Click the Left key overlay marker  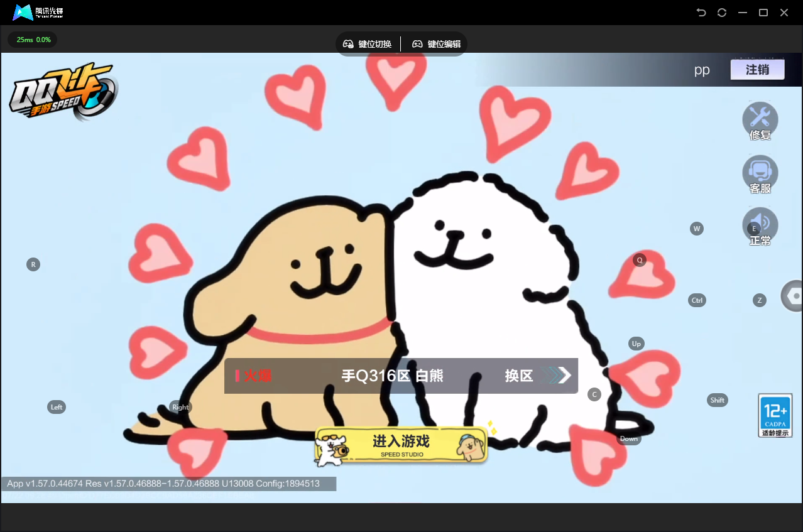tap(57, 407)
